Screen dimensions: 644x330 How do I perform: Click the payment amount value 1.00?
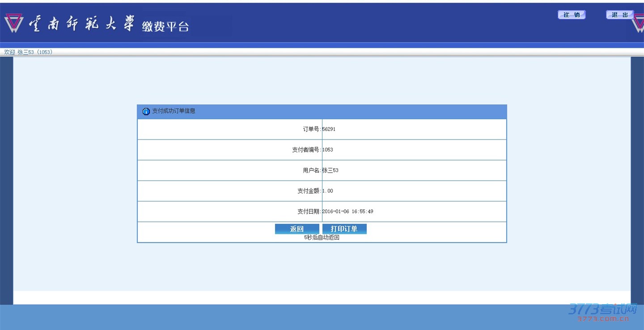[x=327, y=191]
